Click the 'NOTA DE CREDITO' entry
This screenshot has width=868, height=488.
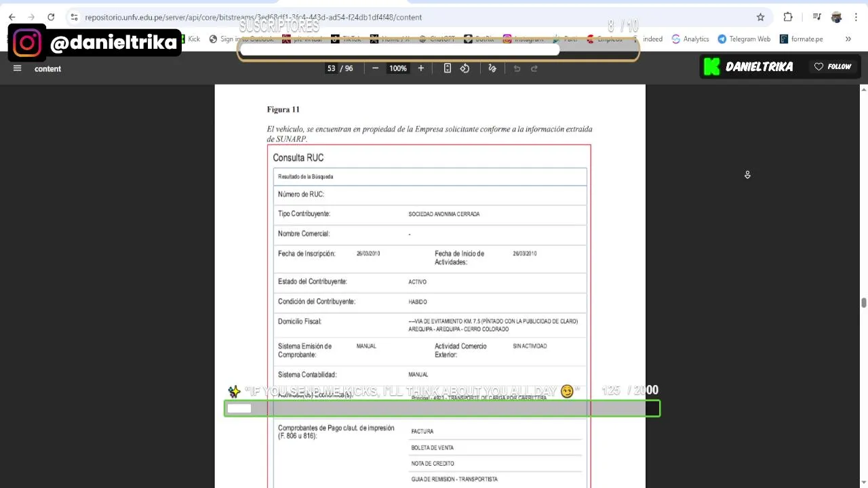point(433,464)
